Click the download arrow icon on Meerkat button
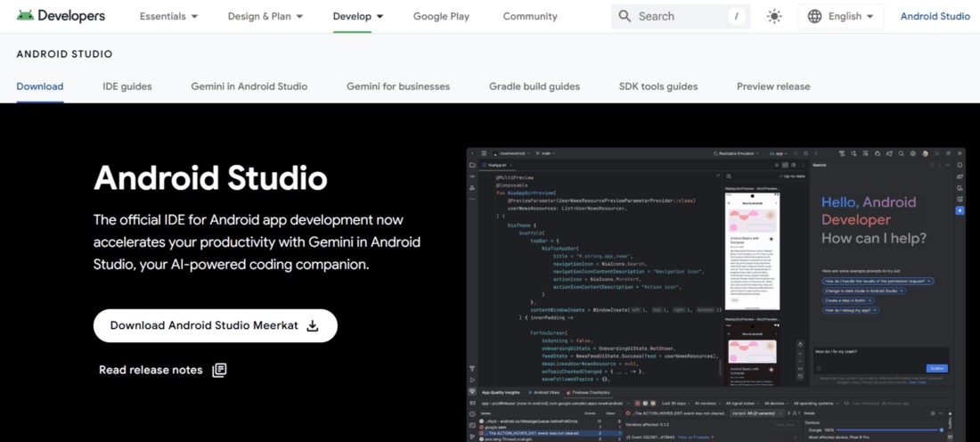This screenshot has width=980, height=442. [313, 326]
